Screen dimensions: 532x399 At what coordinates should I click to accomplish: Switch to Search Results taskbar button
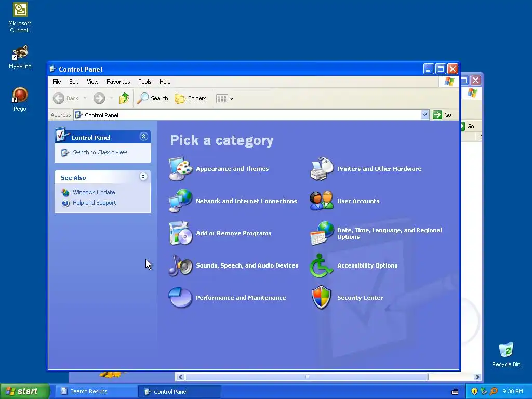pos(96,391)
